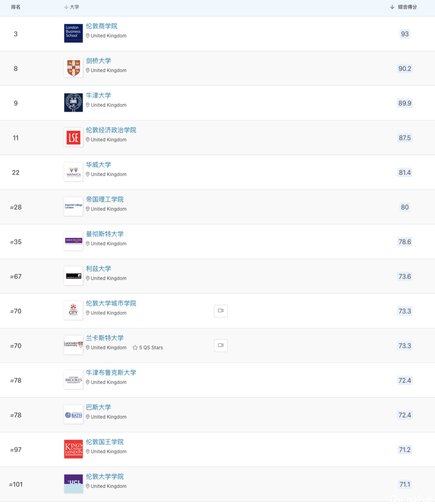Viewport: 435px width, 504px height.
Task: Click the LSE red logo
Action: point(73,137)
